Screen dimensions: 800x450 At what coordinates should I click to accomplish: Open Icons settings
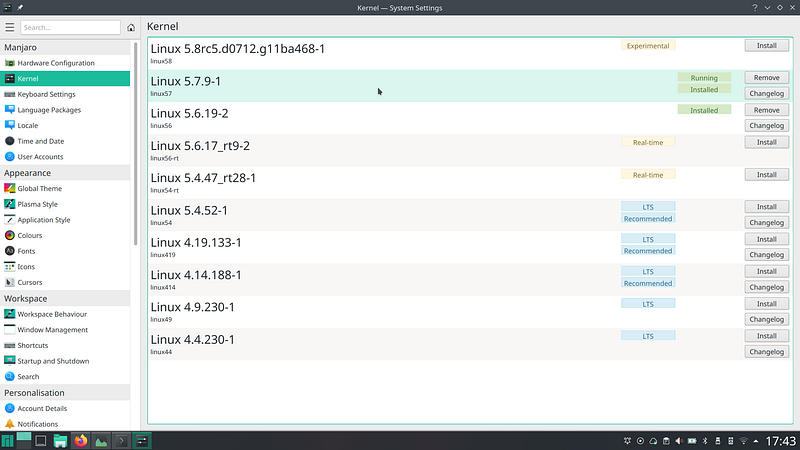click(x=65, y=267)
